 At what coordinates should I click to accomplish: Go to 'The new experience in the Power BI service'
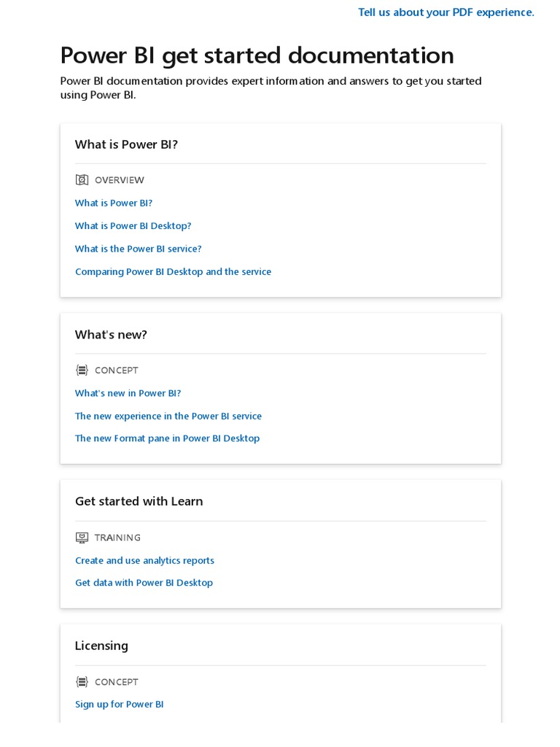(168, 416)
